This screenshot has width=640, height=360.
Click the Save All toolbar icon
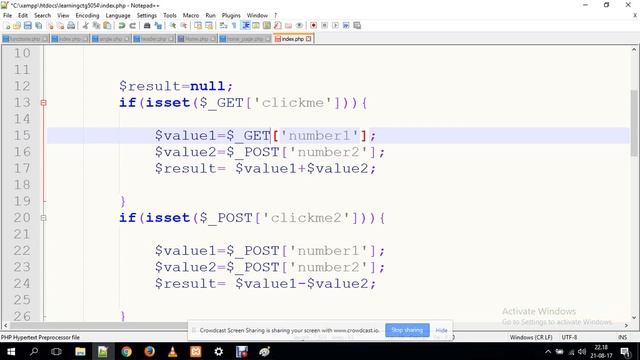click(x=38, y=25)
